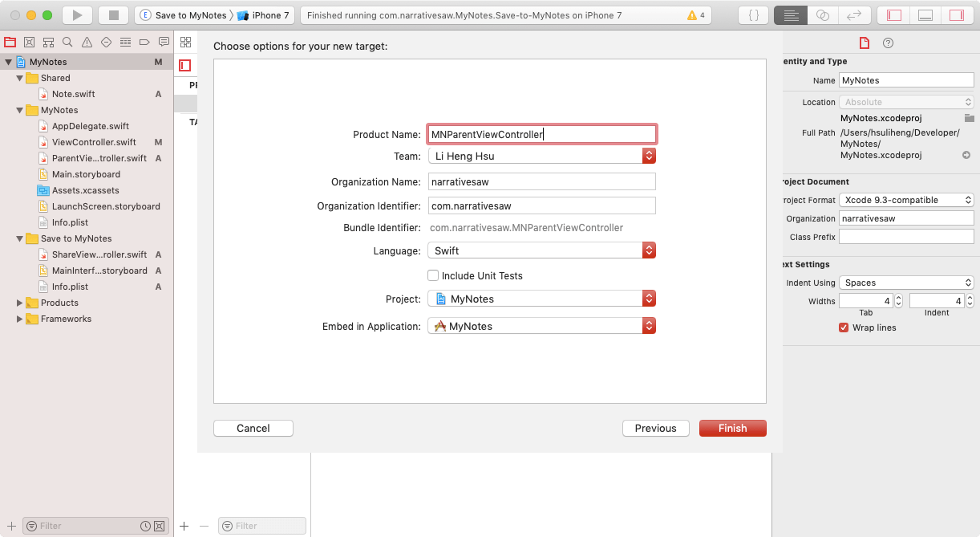The width and height of the screenshot is (980, 537).
Task: Toggle the debug area visibility
Action: click(925, 15)
